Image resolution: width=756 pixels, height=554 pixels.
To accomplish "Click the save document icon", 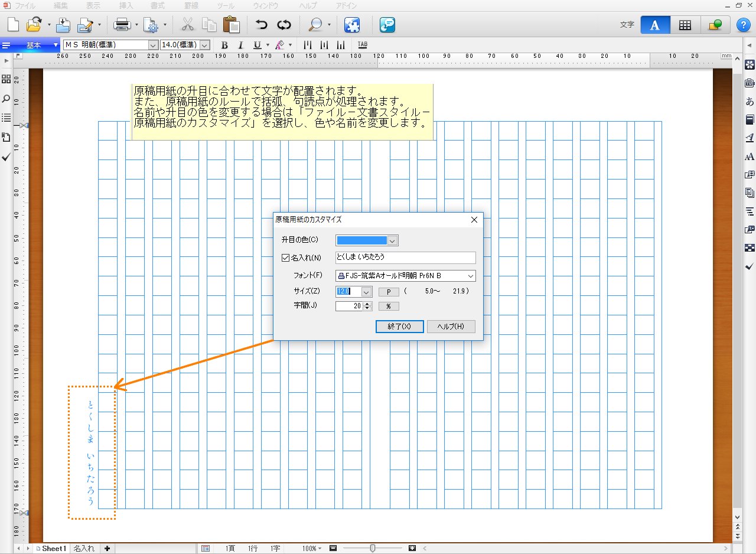I will coord(63,25).
